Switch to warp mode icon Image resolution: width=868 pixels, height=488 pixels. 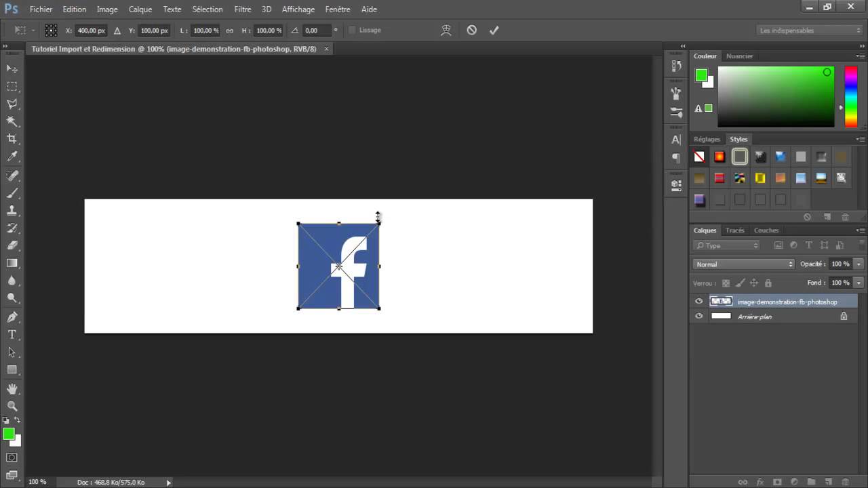[x=446, y=30]
